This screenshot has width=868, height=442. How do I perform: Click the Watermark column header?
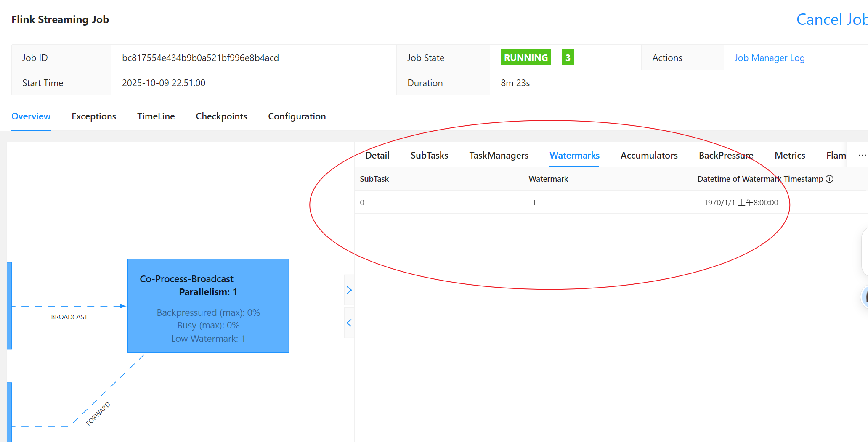pyautogui.click(x=548, y=179)
